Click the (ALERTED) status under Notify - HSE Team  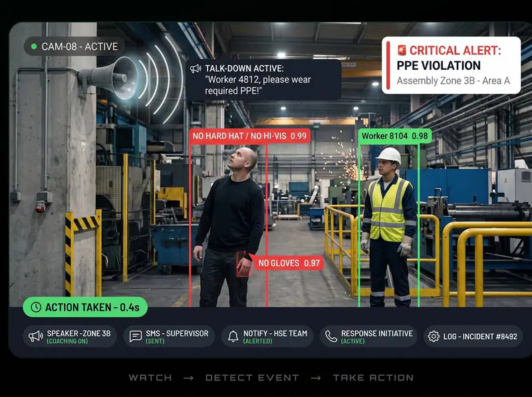click(257, 341)
